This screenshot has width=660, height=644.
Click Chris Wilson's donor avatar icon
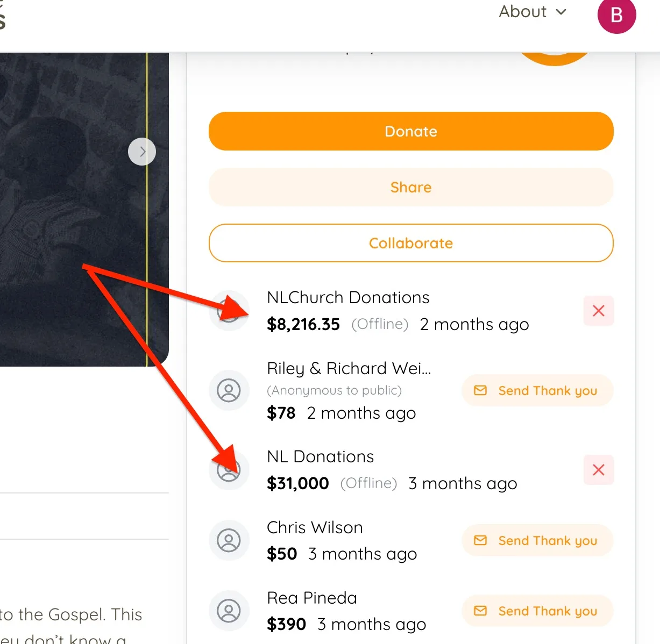(x=229, y=540)
